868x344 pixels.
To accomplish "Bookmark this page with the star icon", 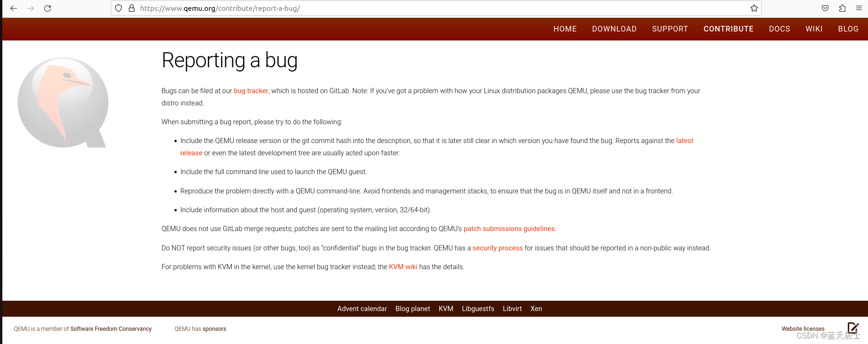I will 754,8.
